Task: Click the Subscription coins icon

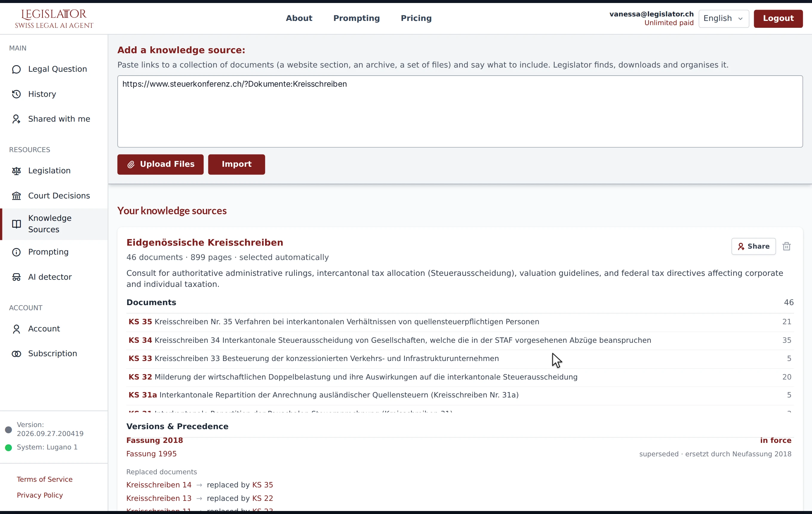Action: click(x=16, y=354)
